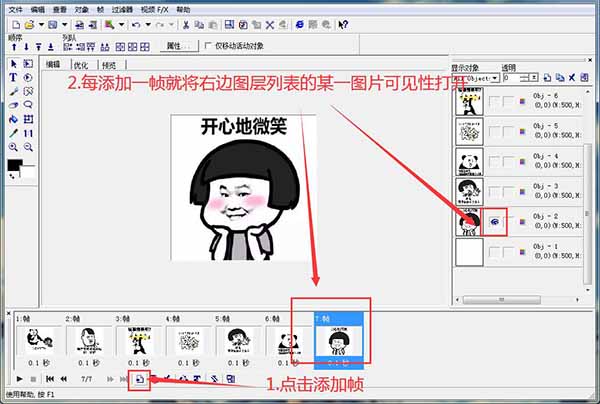Image resolution: width=600 pixels, height=404 pixels.
Task: Move object down one level in order
Action: pyautogui.click(x=26, y=47)
